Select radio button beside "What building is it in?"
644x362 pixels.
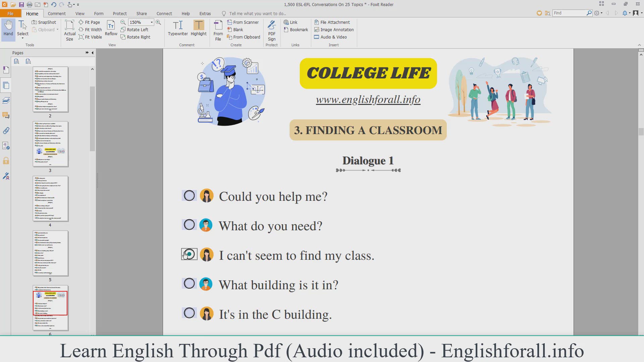click(189, 284)
